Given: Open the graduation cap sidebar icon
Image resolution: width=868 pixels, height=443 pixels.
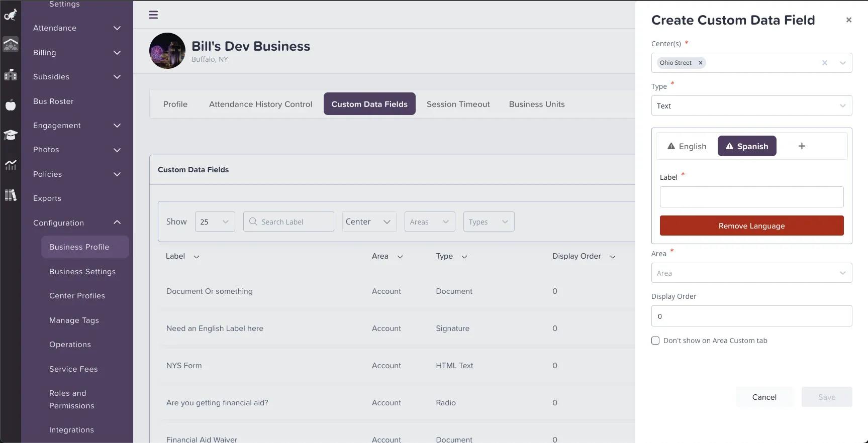Looking at the screenshot, I should click(x=11, y=135).
